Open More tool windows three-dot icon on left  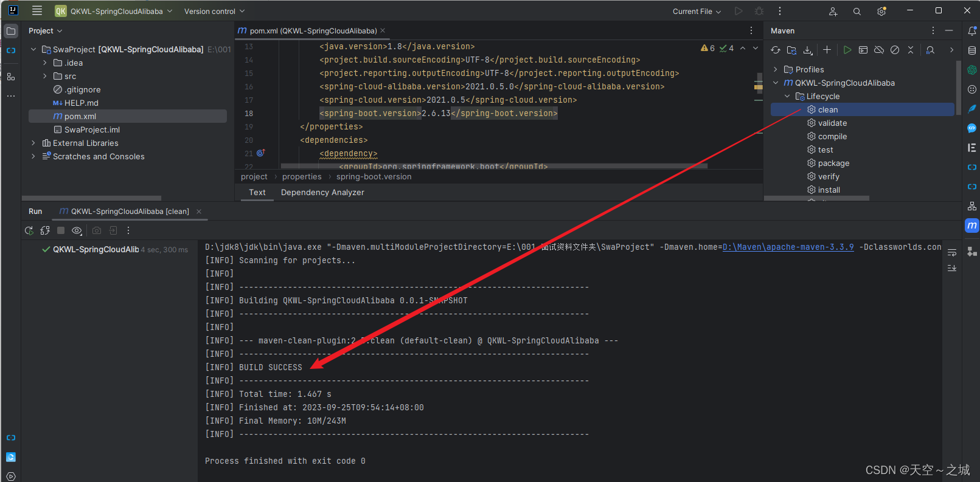tap(11, 96)
